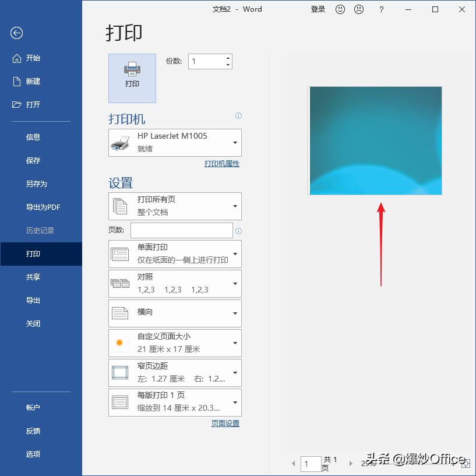The width and height of the screenshot is (476, 476).
Task: Open Help via the question mark icon
Action: 381,9
